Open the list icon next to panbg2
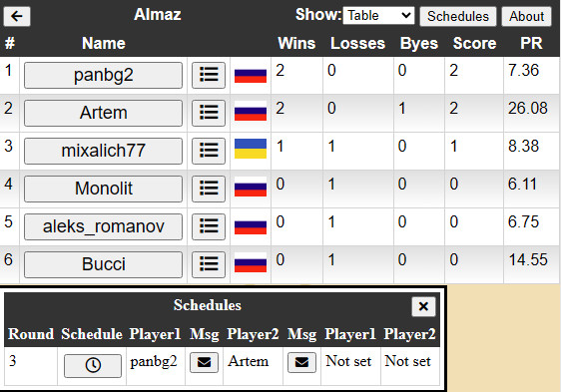The image size is (561, 392). point(209,75)
